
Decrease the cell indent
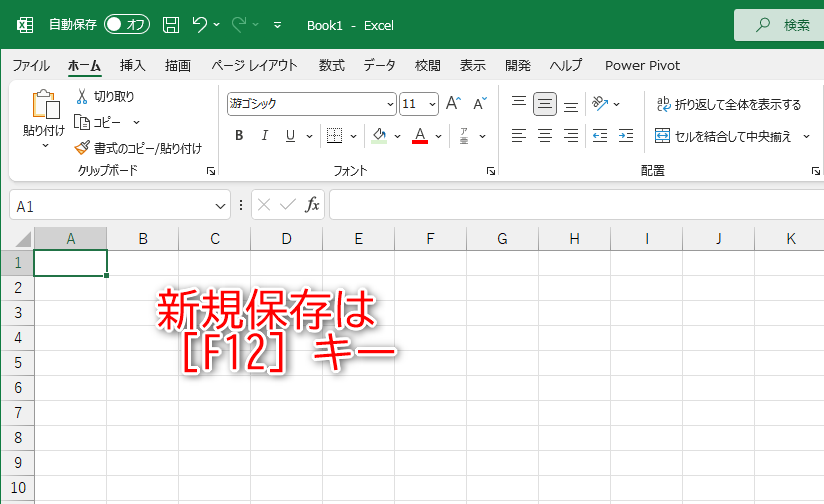click(600, 136)
